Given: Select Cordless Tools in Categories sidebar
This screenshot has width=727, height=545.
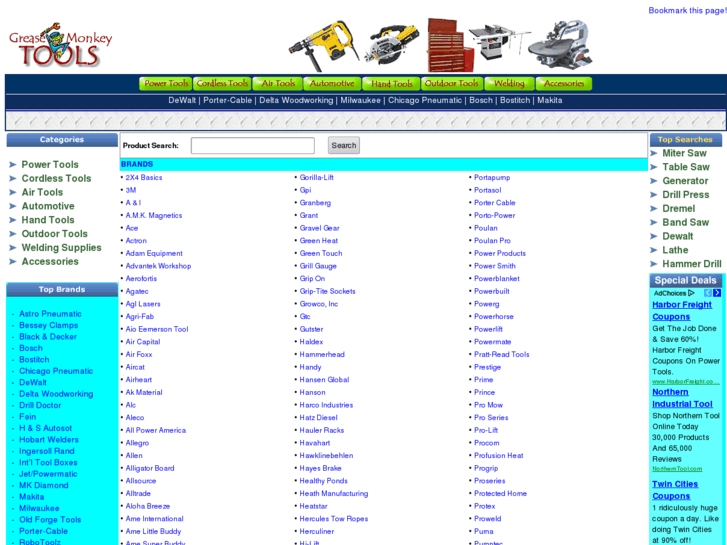Looking at the screenshot, I should tap(56, 179).
